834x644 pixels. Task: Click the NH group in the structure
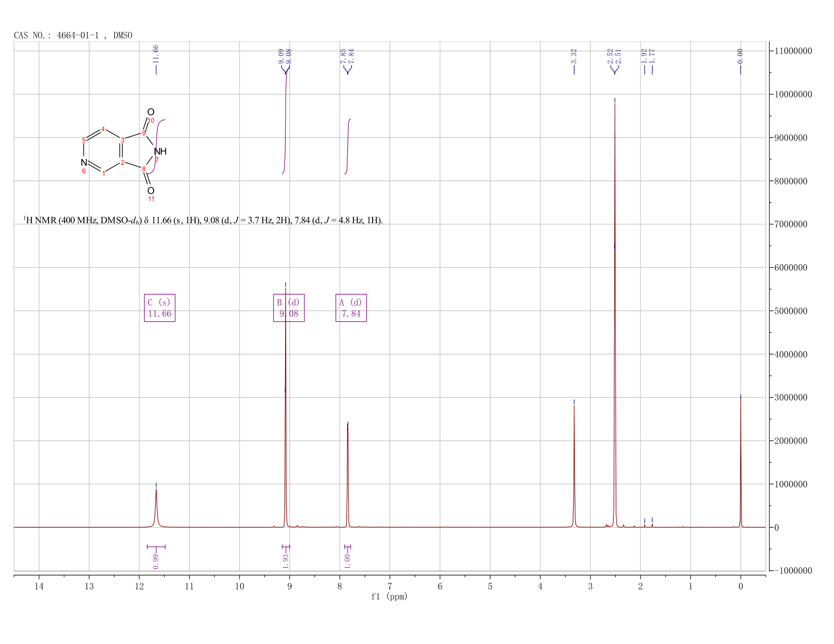[x=160, y=152]
